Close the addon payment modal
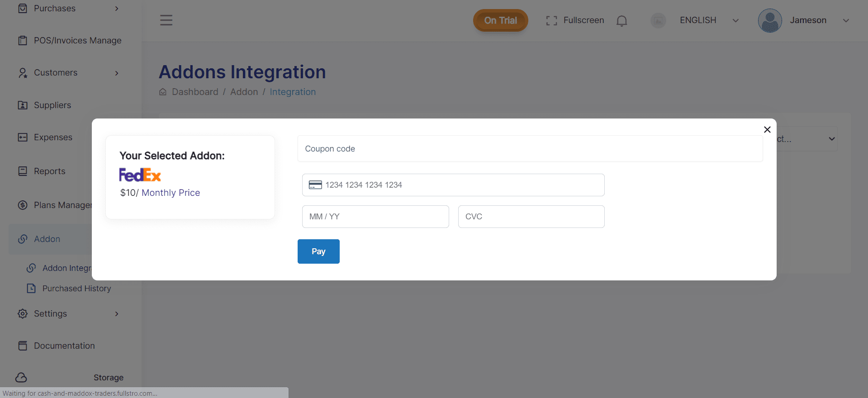Screen dimensions: 868x398 767,130
